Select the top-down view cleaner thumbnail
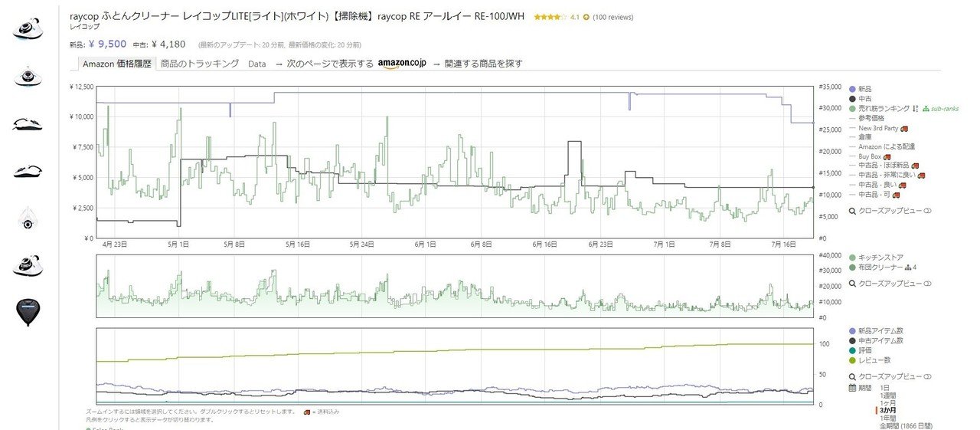This screenshot has width=980, height=430. coord(28,221)
